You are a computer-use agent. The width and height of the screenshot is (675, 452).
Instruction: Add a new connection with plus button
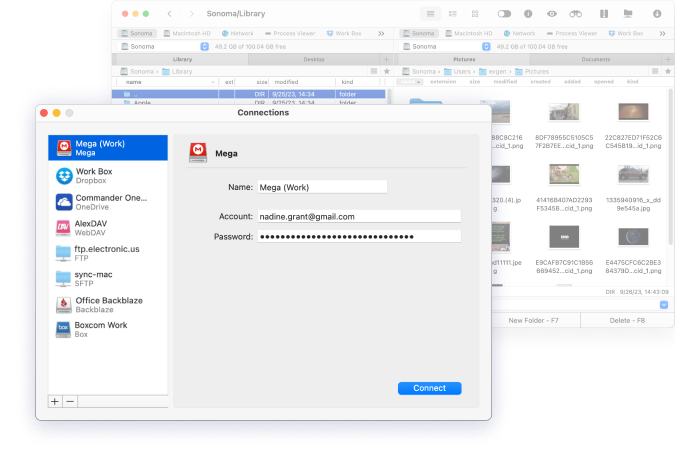tap(55, 401)
